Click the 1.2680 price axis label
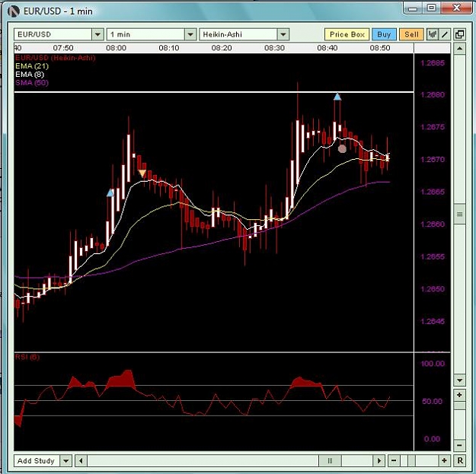The height and width of the screenshot is (474, 476). (433, 95)
